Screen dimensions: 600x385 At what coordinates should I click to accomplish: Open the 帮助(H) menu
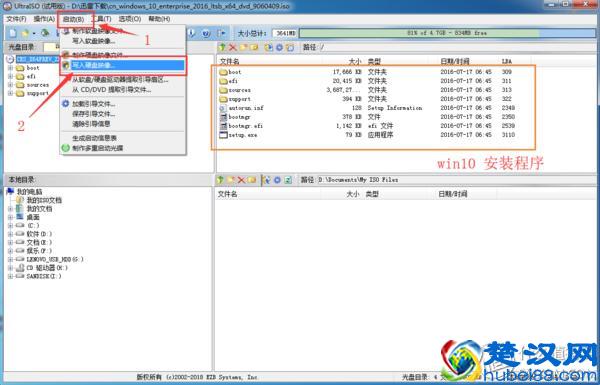click(x=159, y=19)
